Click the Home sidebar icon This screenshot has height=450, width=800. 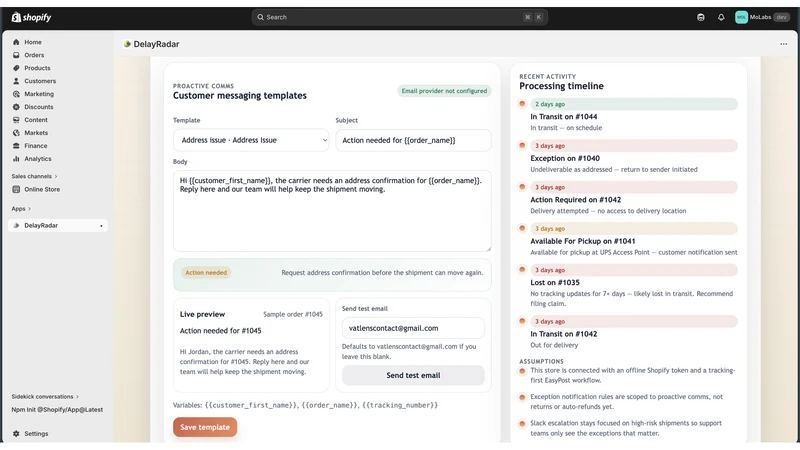pos(16,42)
